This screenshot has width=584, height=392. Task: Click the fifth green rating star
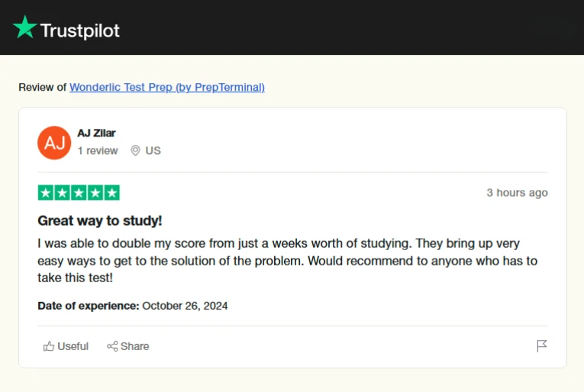click(x=111, y=193)
